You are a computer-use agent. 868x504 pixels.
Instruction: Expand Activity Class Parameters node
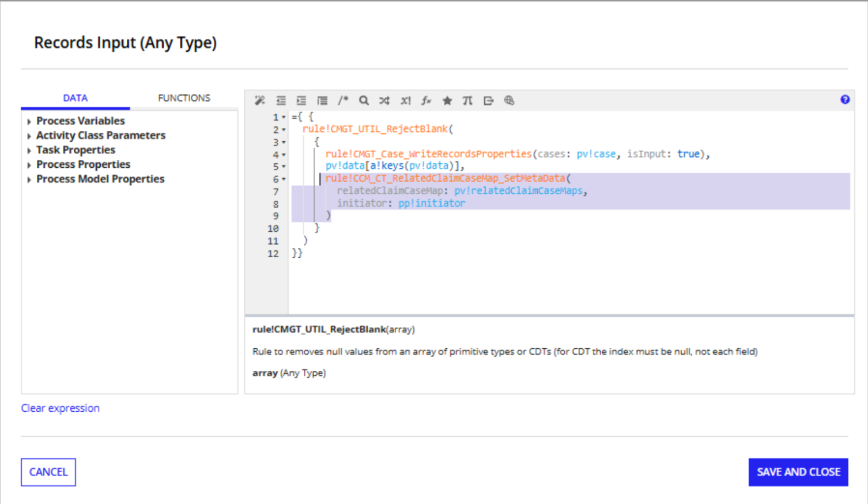(x=29, y=136)
